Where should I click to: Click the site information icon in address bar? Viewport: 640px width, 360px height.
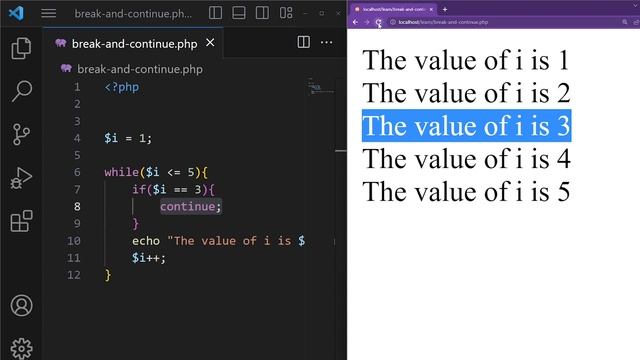tap(393, 22)
